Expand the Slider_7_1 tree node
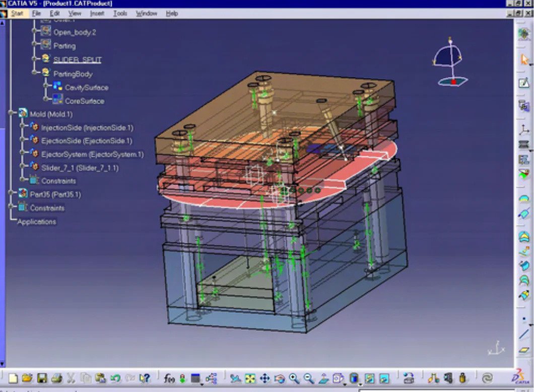Image resolution: width=534 pixels, height=392 pixels. coord(22,166)
